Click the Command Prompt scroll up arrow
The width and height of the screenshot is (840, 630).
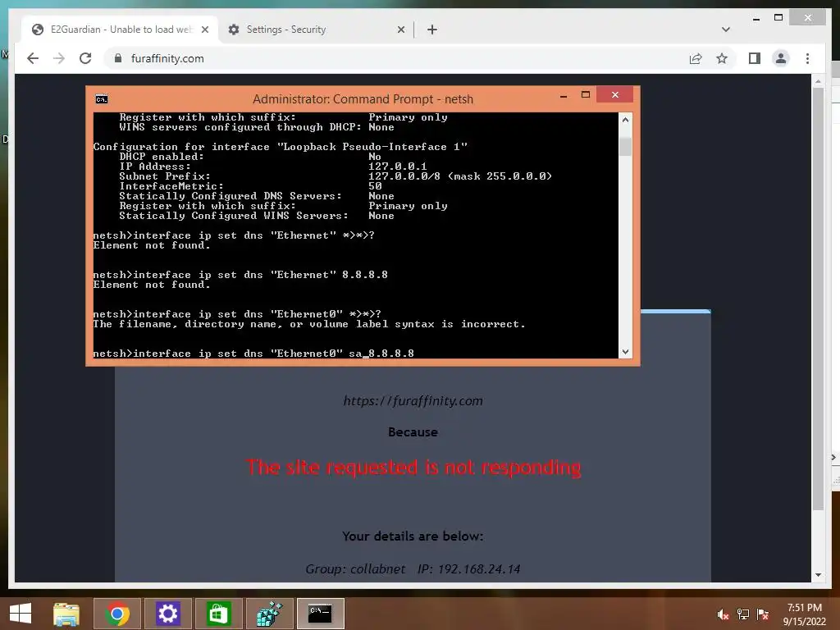click(625, 120)
